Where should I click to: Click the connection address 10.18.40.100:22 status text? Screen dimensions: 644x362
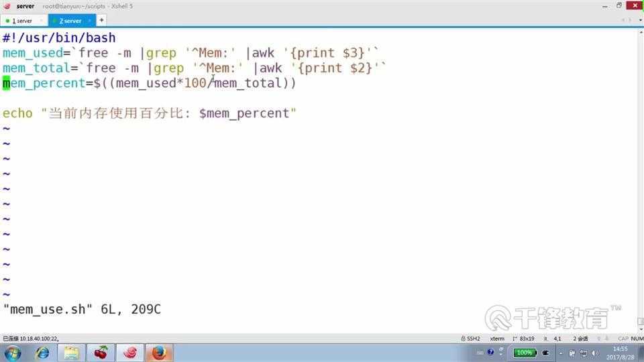pos(30,339)
